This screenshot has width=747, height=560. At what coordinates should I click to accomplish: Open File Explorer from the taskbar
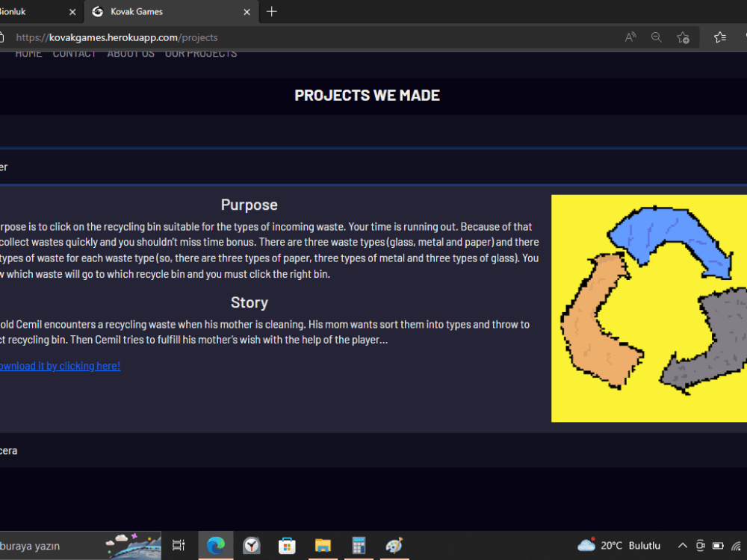(323, 545)
